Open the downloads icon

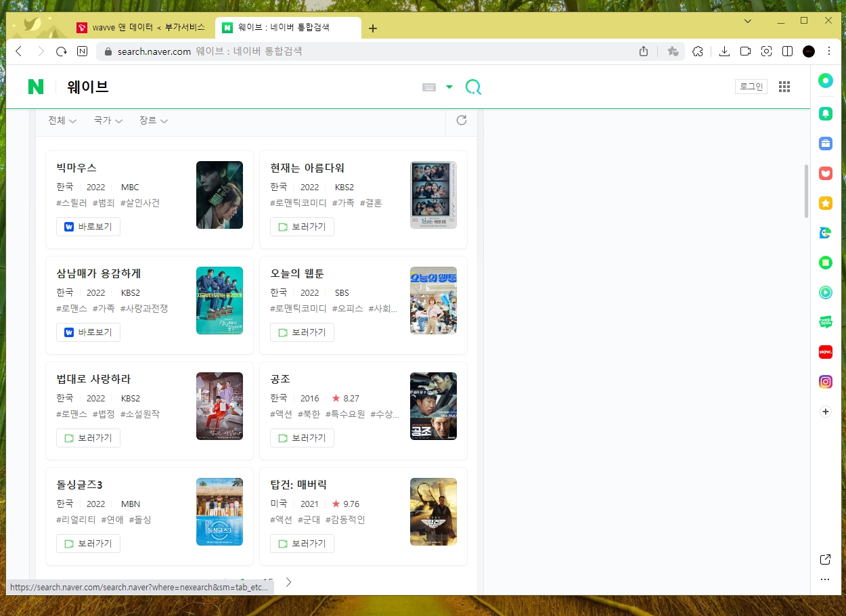[723, 51]
